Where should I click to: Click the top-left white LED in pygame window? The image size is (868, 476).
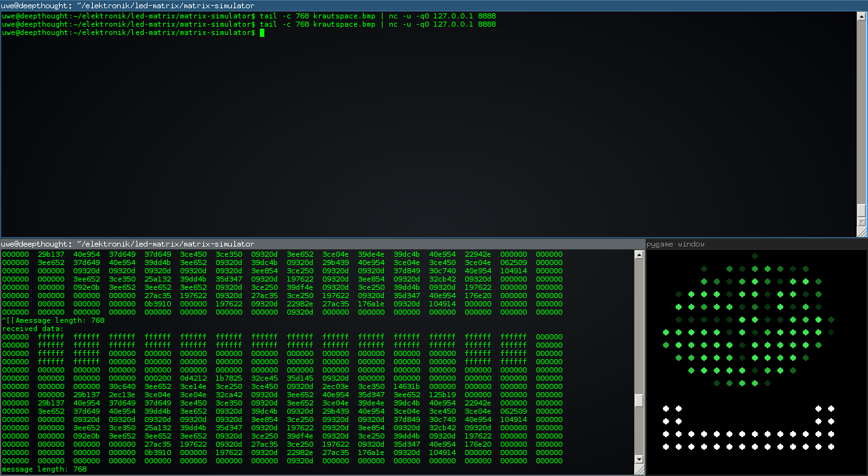coord(666,409)
